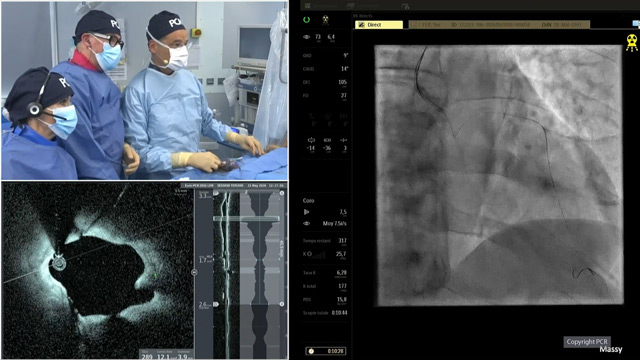Select the highlighted frame bar on OCT longitudinal view
This screenshot has width=640, height=360.
(x=246, y=219)
